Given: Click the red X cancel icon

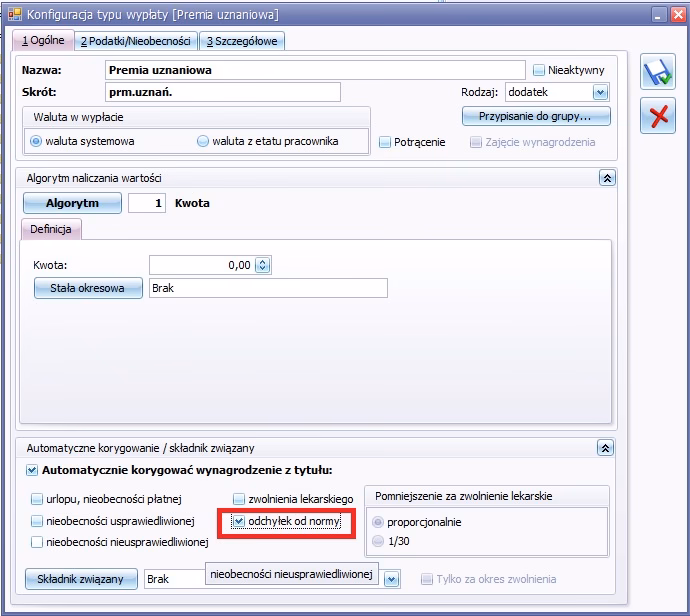Looking at the screenshot, I should tap(657, 116).
